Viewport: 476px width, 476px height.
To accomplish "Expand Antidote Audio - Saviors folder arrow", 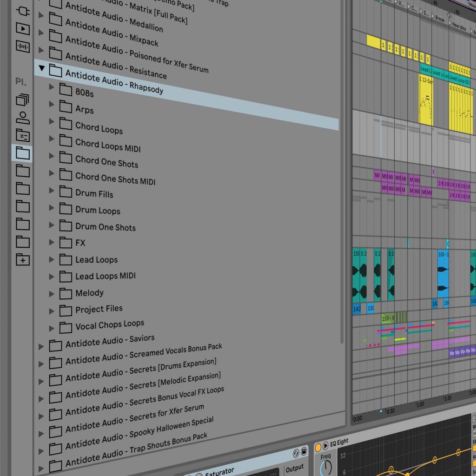I will tap(41, 346).
